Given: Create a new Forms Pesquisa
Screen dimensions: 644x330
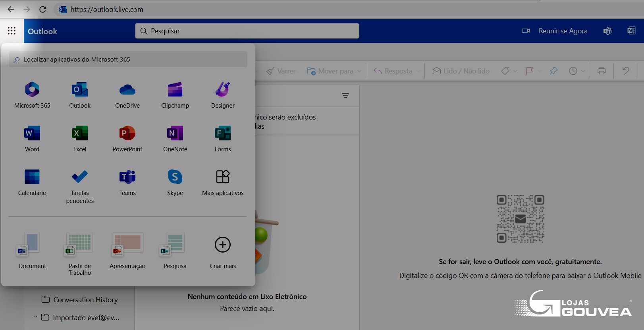Looking at the screenshot, I should tap(175, 250).
